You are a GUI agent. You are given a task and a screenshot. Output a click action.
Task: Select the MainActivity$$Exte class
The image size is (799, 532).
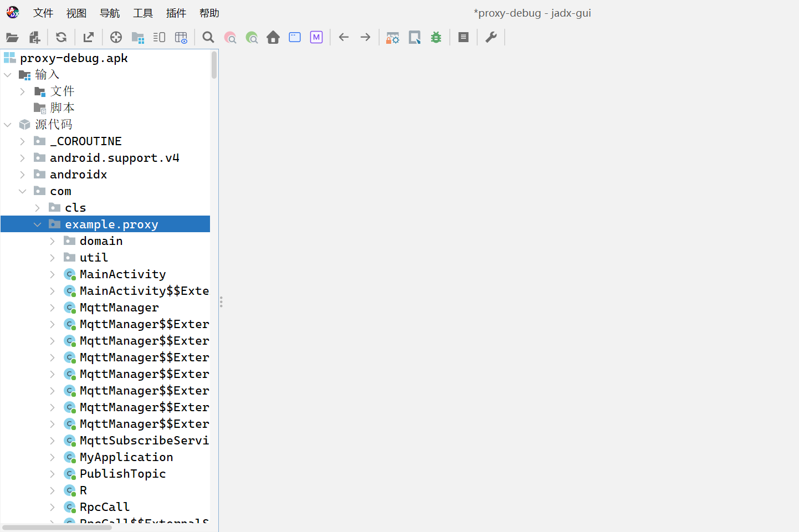coord(144,291)
